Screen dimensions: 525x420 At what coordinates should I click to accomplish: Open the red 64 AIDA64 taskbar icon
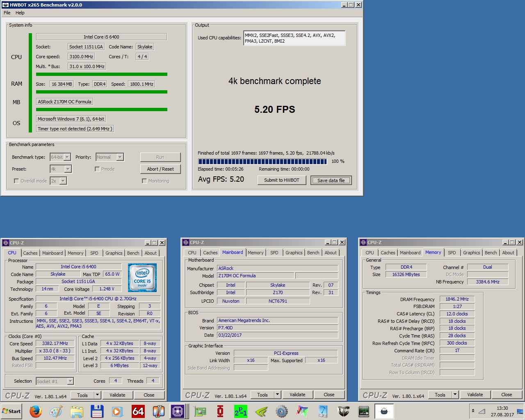(138, 411)
